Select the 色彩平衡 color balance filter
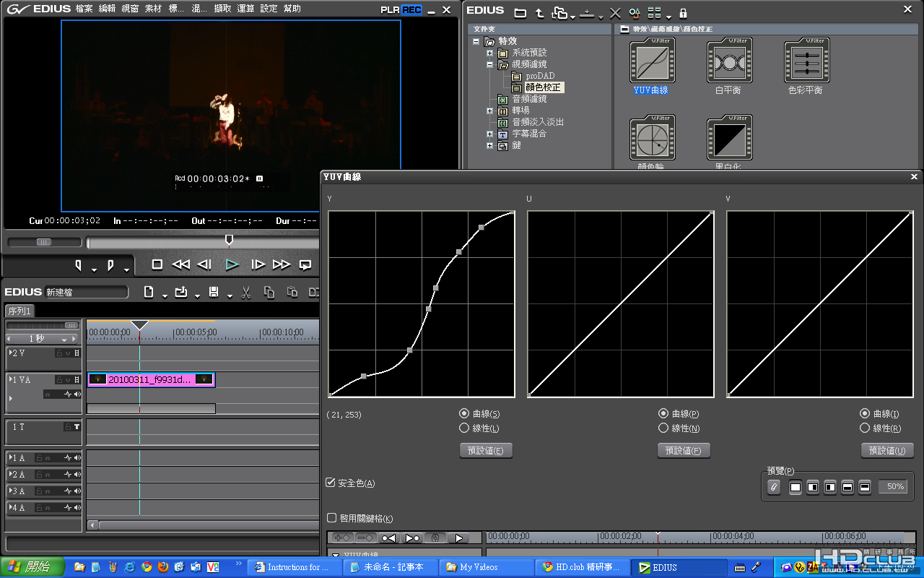 806,62
